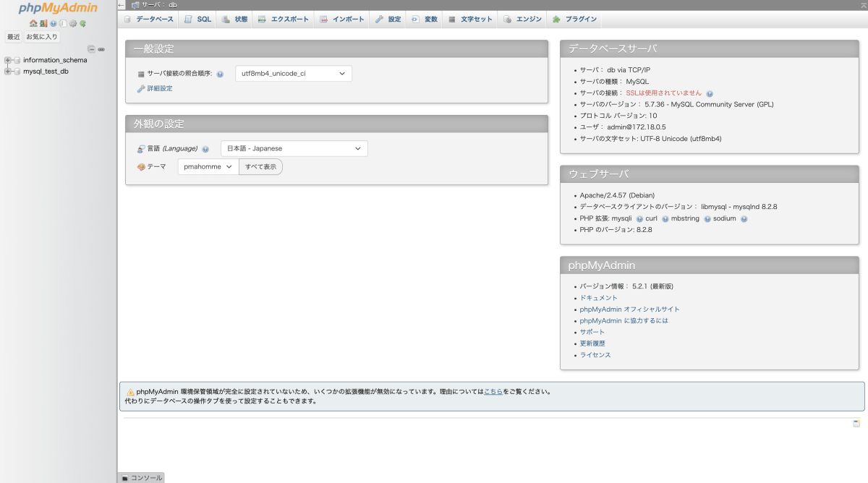Click the help icon after mbstring extension
Viewport: 868px width, 483px height.
(707, 218)
